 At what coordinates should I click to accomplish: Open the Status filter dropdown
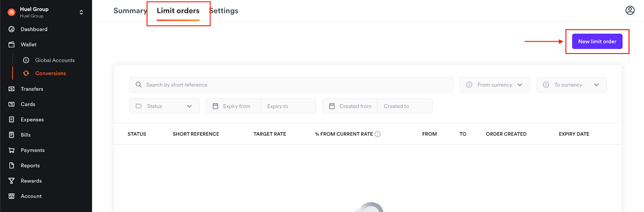(164, 106)
